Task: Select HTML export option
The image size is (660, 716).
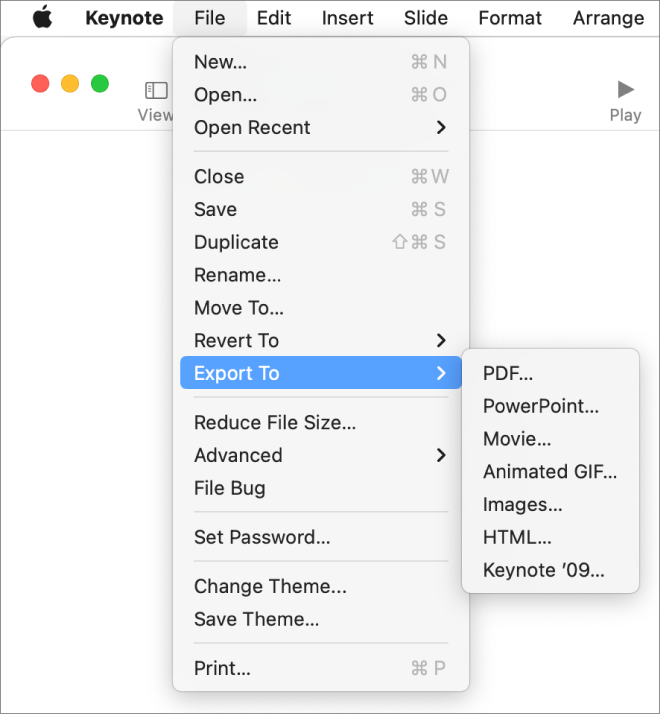Action: click(517, 537)
